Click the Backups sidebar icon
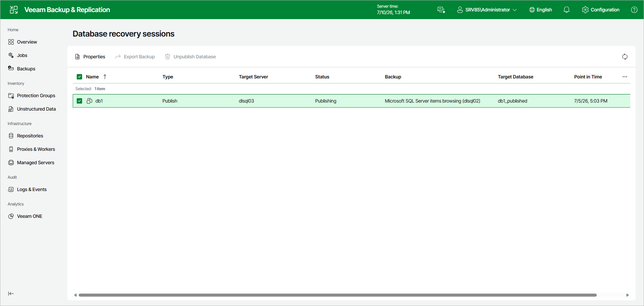Image resolution: width=644 pixels, height=306 pixels. (x=11, y=68)
